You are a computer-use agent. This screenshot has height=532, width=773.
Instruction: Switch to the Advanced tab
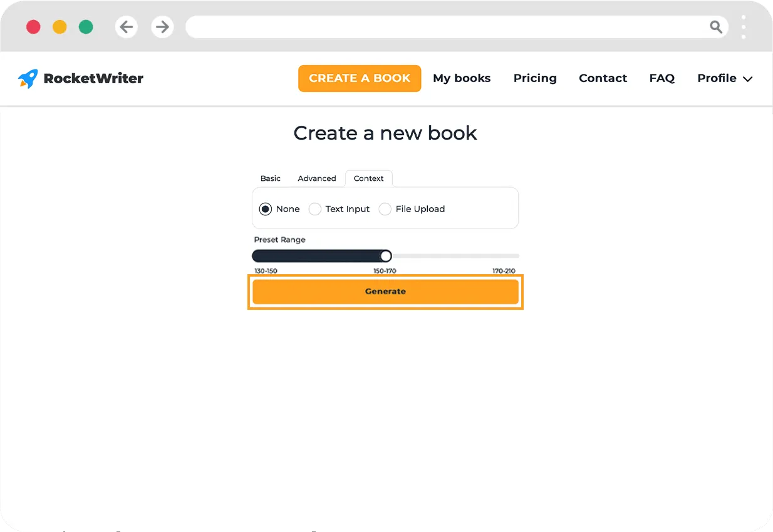[x=317, y=178]
